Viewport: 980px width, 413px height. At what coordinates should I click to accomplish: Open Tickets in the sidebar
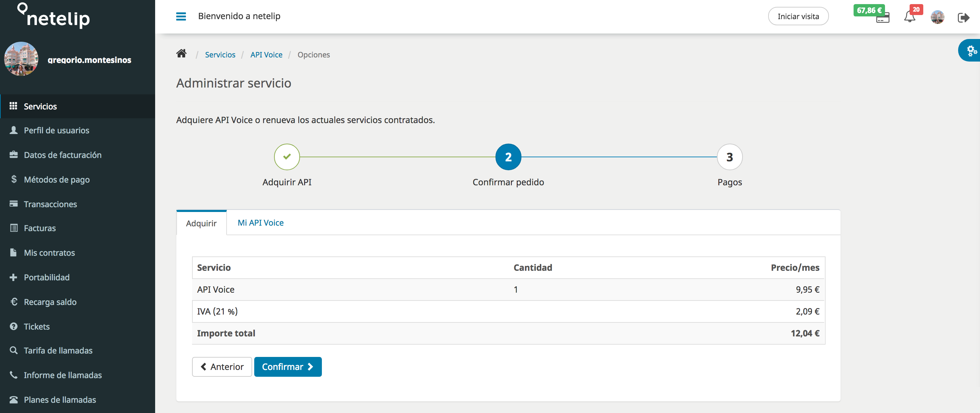pos(78,326)
